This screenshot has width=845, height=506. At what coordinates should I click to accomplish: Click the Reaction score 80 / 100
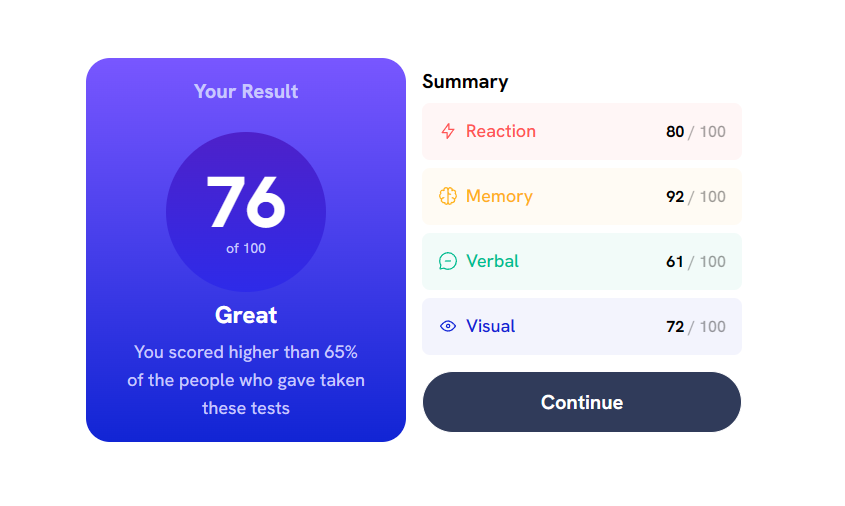(696, 131)
